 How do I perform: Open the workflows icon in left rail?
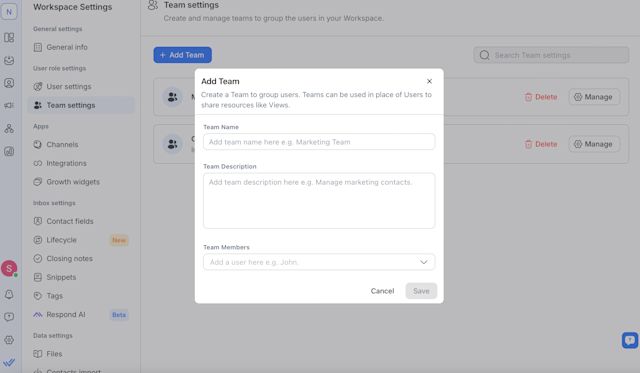[9, 129]
